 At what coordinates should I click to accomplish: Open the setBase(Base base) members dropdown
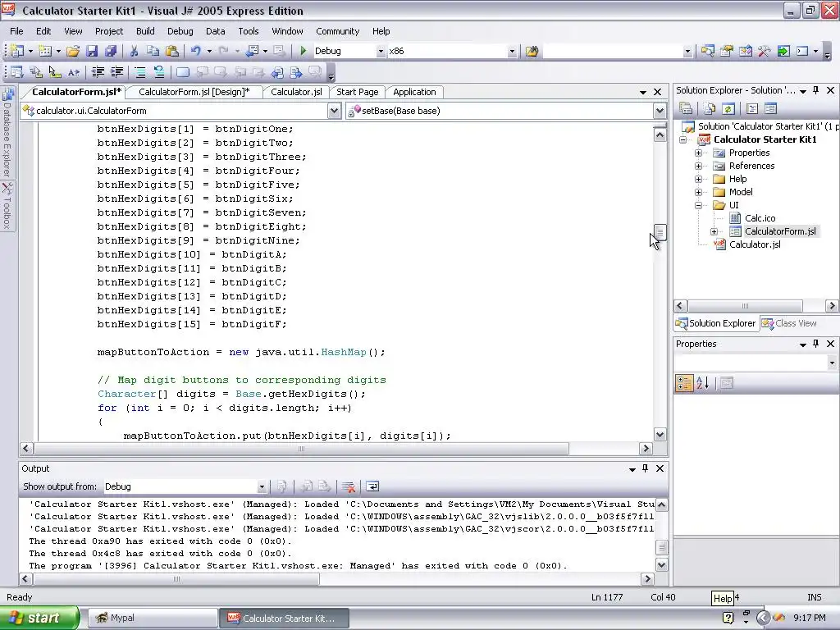660,111
